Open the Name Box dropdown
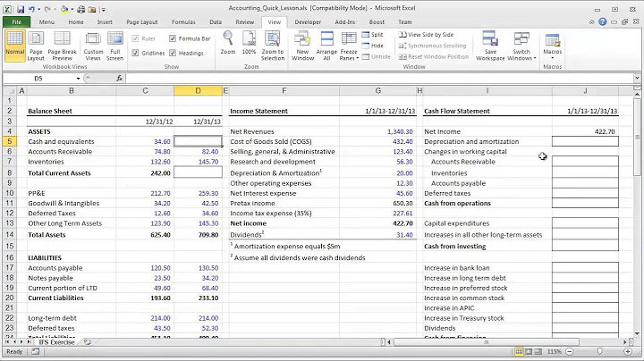 coord(78,79)
